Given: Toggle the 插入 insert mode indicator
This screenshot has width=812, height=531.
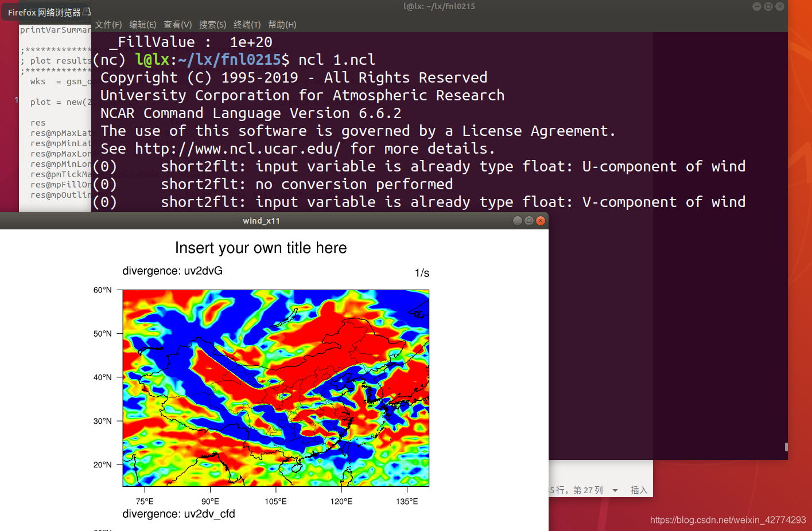Looking at the screenshot, I should 639,490.
